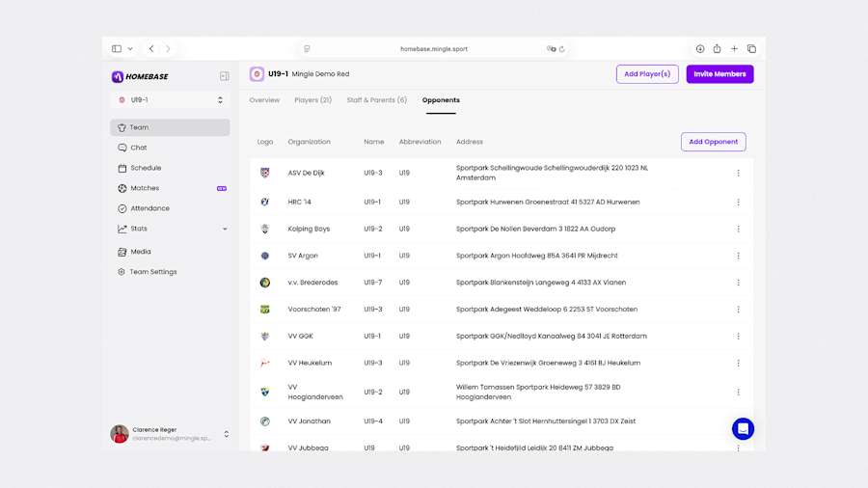Click the Matches soccer ball icon
Viewport: 868px width, 488px height.
[x=122, y=188]
